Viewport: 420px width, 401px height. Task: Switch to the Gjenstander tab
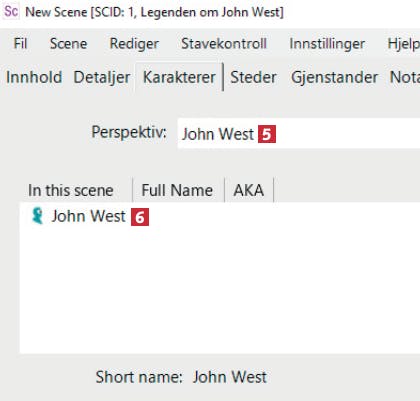(x=334, y=77)
